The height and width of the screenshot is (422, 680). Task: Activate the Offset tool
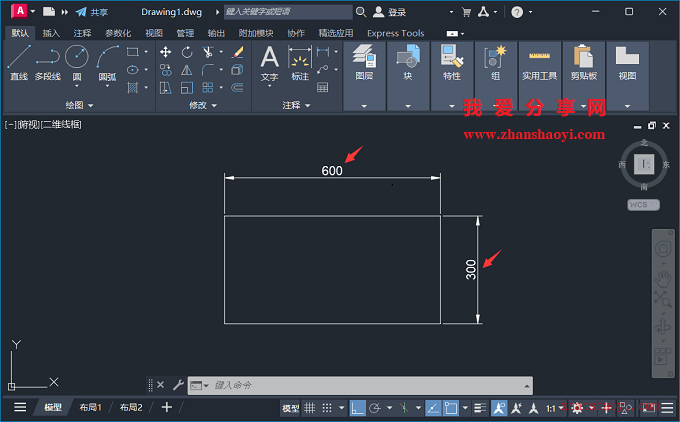click(x=237, y=88)
